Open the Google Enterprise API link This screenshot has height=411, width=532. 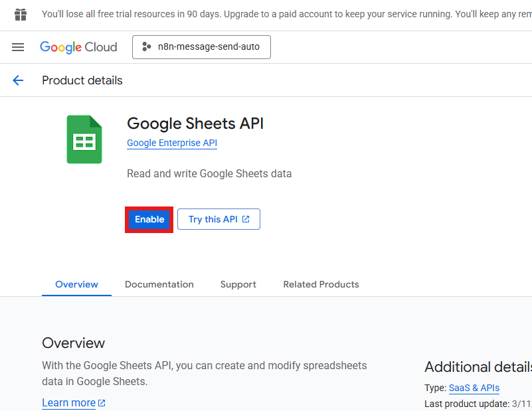click(x=171, y=142)
